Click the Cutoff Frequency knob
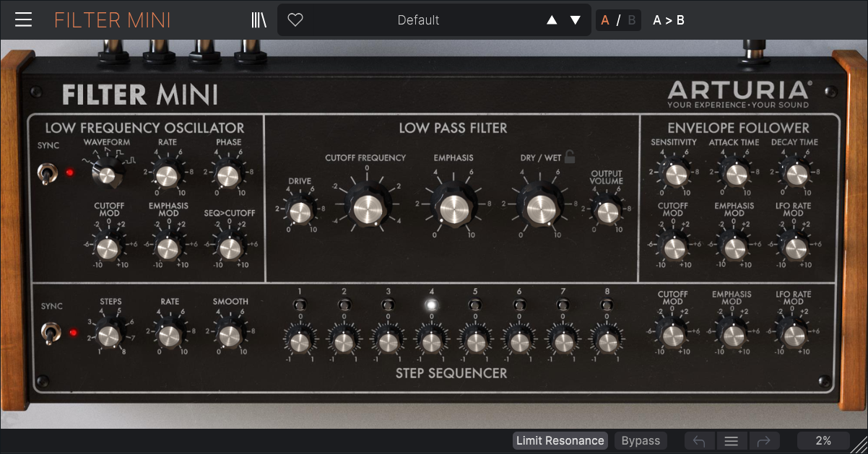This screenshot has width=868, height=454. click(367, 209)
